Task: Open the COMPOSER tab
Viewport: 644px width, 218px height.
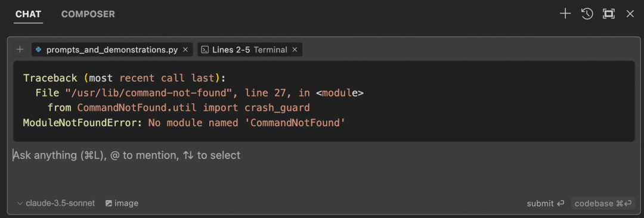Action: click(88, 14)
